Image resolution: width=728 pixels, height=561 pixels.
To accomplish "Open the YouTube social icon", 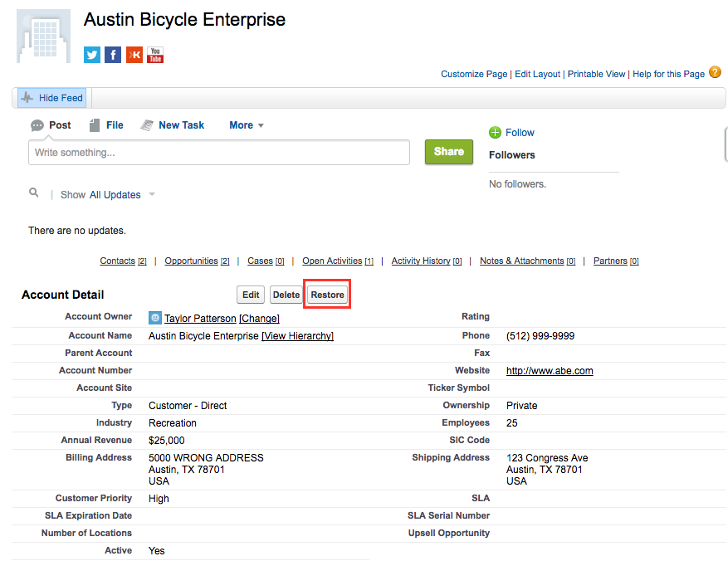I will (155, 55).
